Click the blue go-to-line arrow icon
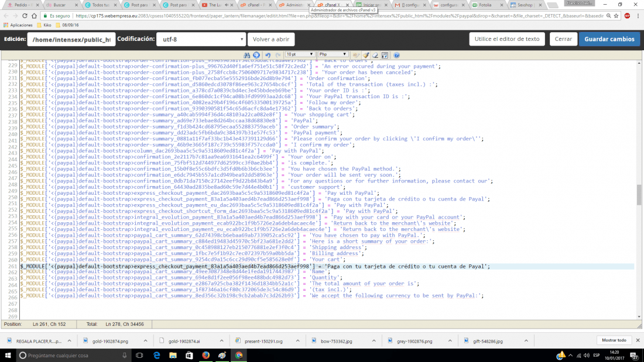 [256, 55]
